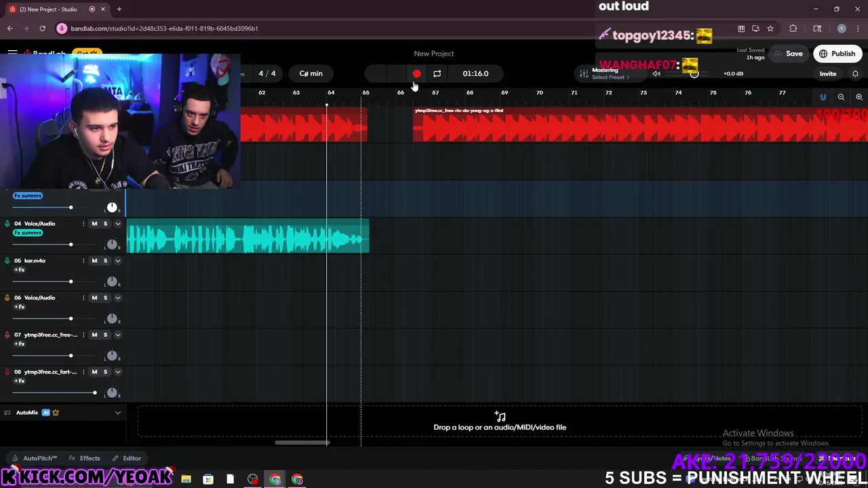The width and height of the screenshot is (868, 488).
Task: Enable the snap-to-grid magnet icon
Action: [823, 97]
